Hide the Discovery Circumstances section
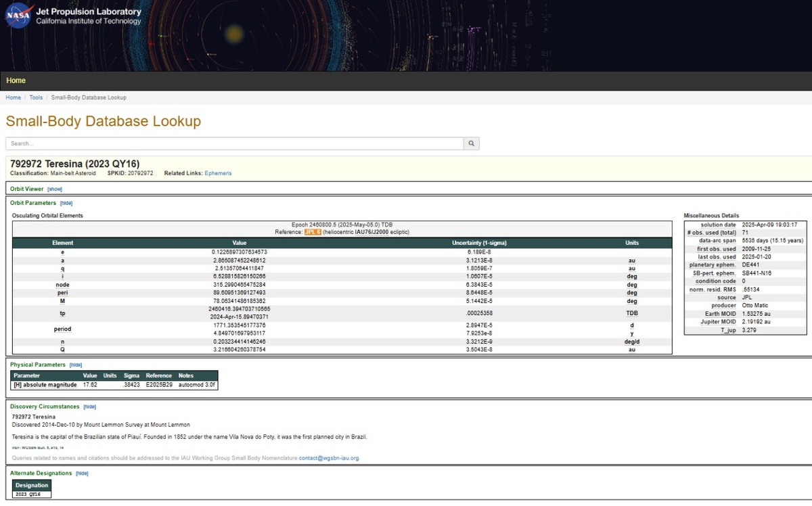The height and width of the screenshot is (506, 812). [x=89, y=407]
